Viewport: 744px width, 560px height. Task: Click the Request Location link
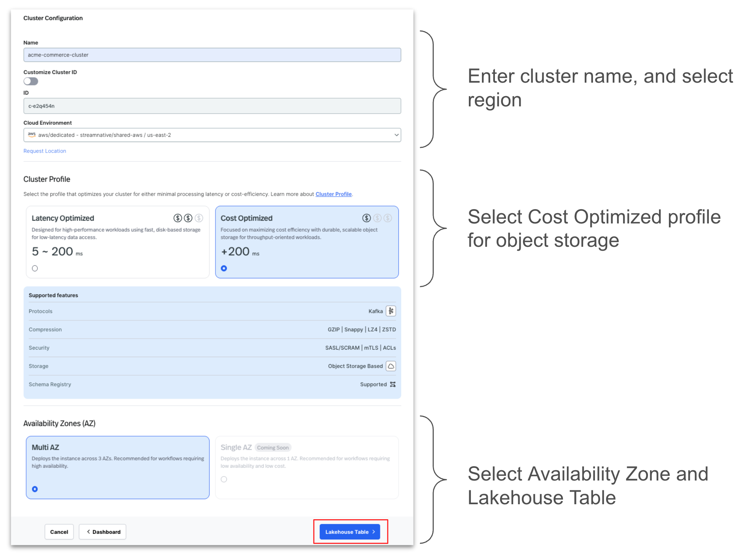(45, 151)
